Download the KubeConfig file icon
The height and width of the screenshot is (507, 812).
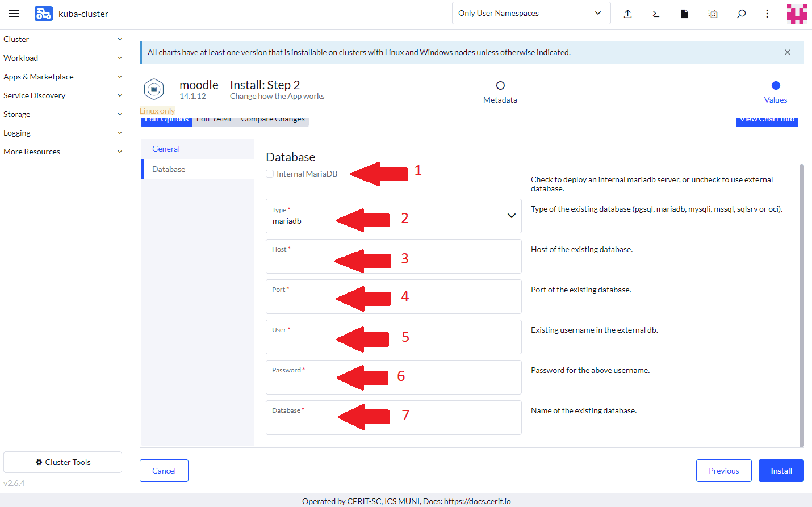pyautogui.click(x=684, y=14)
